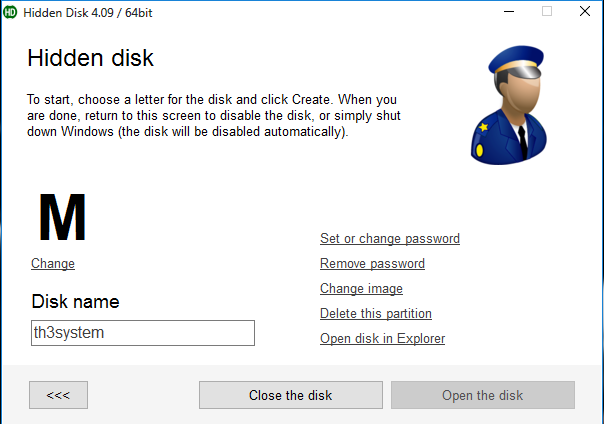
Task: Click the Close the disk button
Action: pos(290,395)
